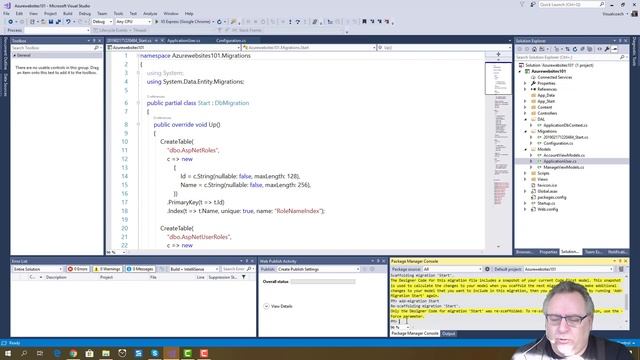This screenshot has height=360, width=640.
Task: Click the notifications feedback icon near Quick Launch
Action: pos(533,4)
